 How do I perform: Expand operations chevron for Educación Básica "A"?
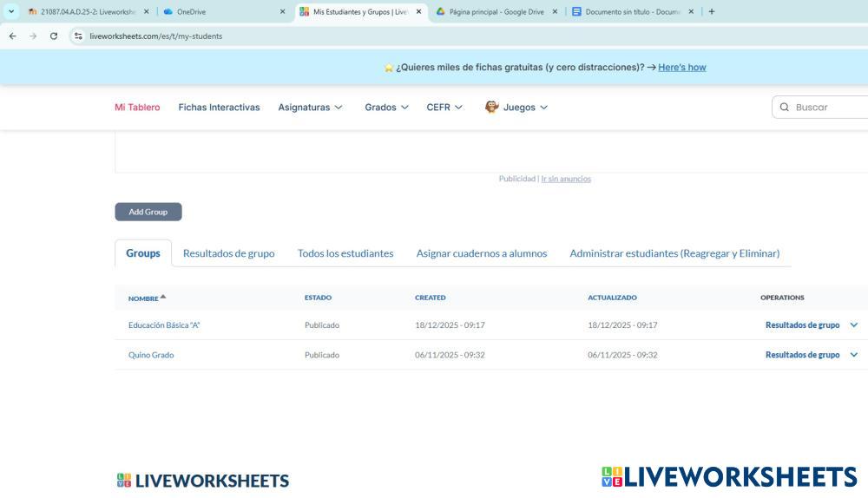[853, 325]
